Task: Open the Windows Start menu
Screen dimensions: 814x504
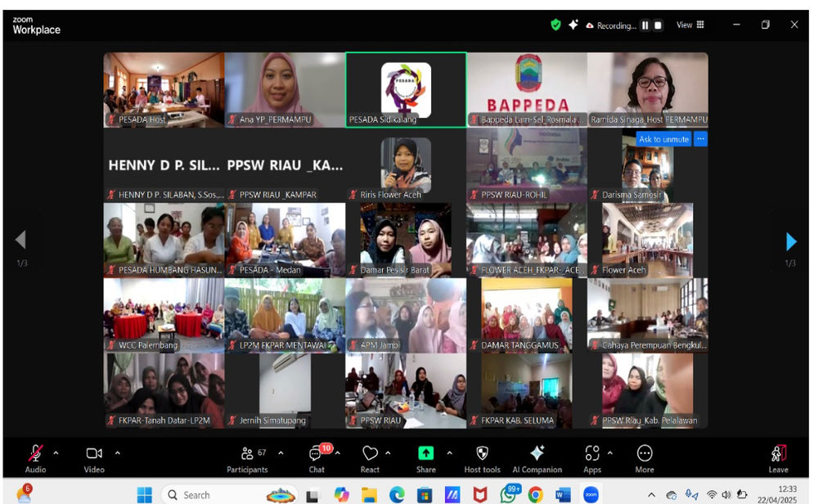Action: 144,495
